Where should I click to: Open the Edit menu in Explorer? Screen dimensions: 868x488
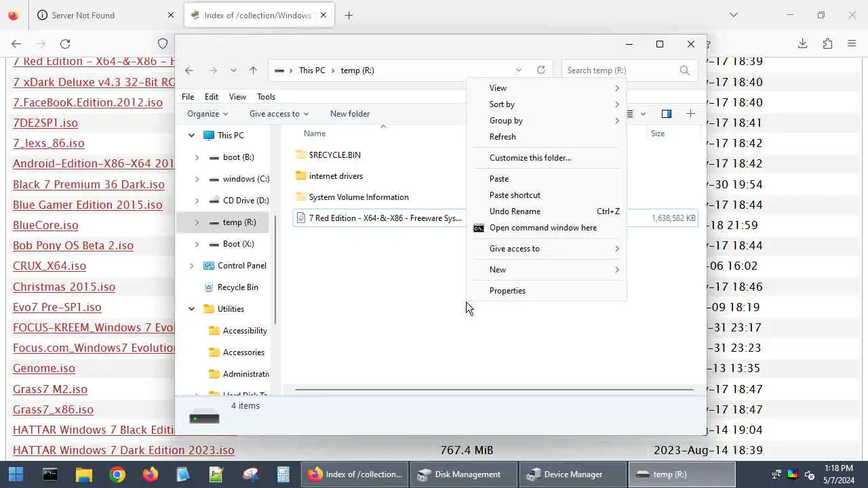[212, 96]
